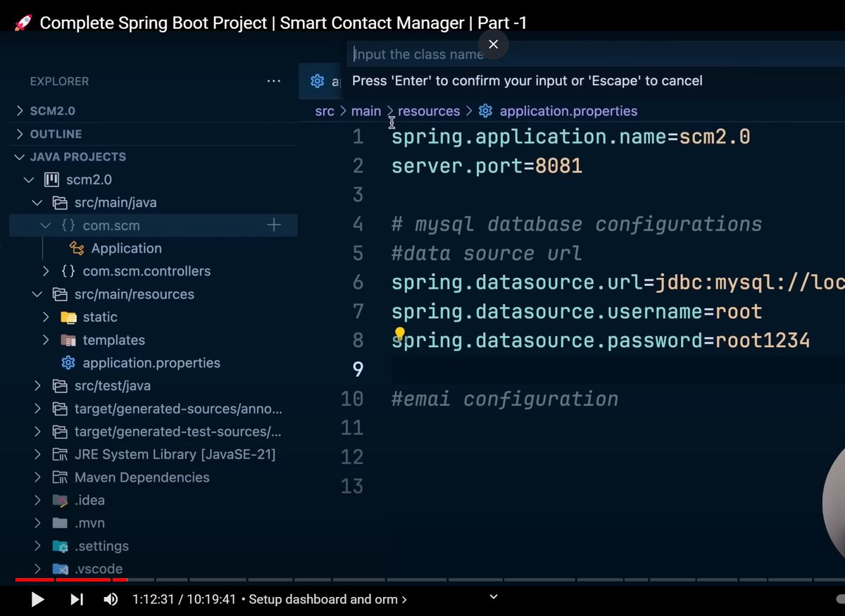Expand target/generated-test-sources folder
This screenshot has height=616, width=845.
[x=37, y=432]
